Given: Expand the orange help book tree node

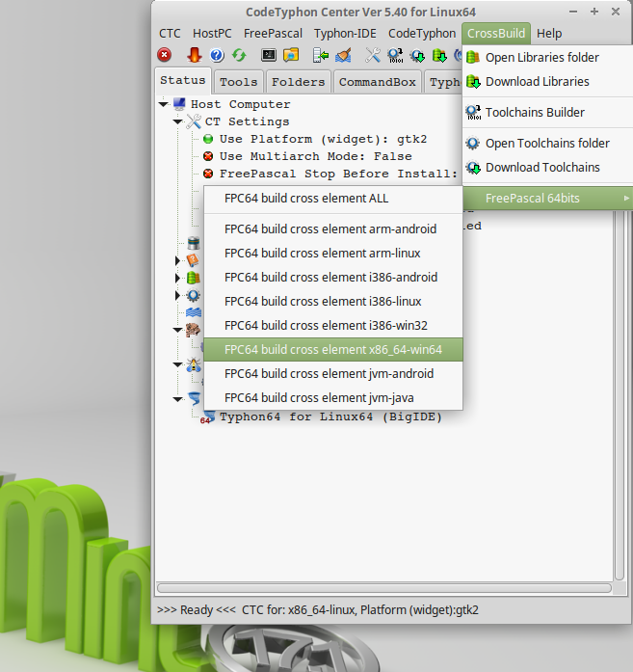Looking at the screenshot, I should pyautogui.click(x=177, y=260).
